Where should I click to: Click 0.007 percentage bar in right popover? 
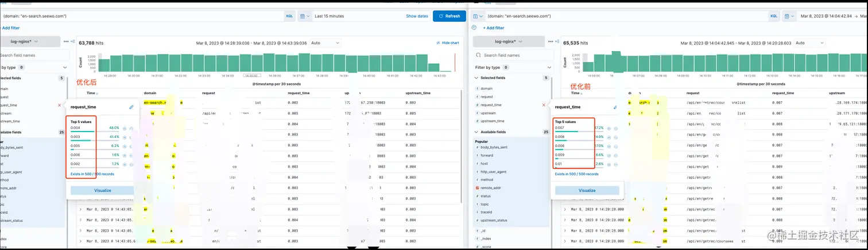coord(579,132)
